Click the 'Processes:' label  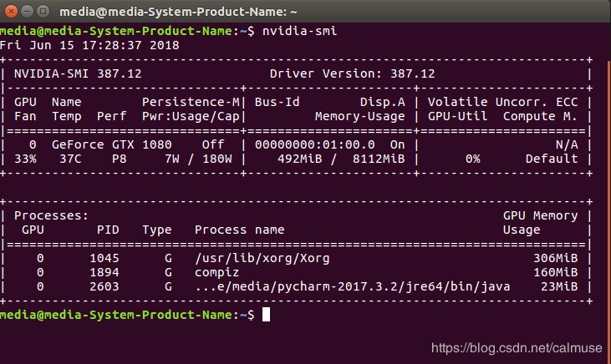coord(52,215)
